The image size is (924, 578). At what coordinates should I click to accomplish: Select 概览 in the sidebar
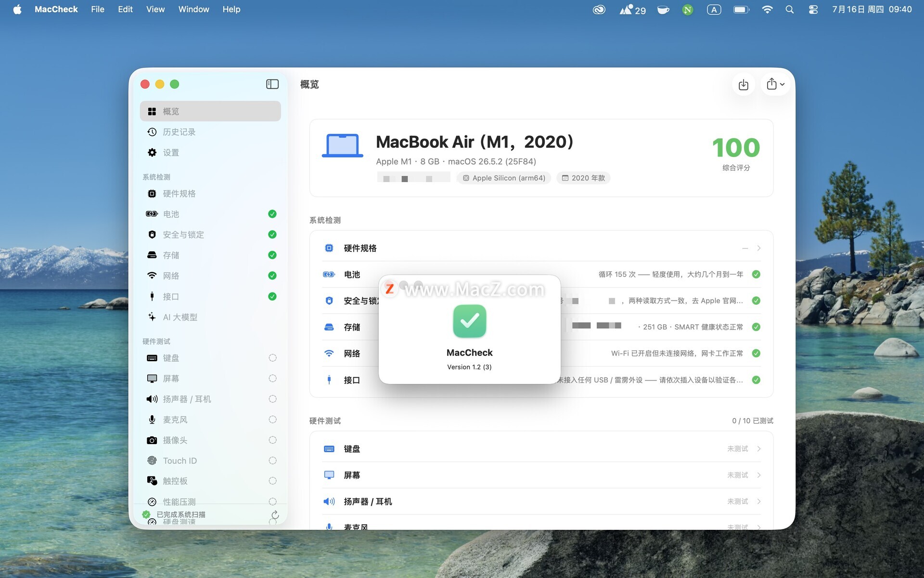[210, 111]
